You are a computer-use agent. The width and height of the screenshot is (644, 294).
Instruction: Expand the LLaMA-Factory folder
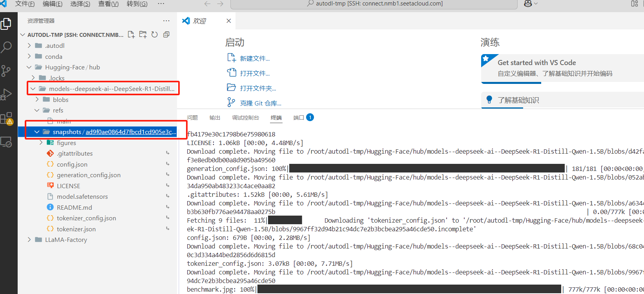pos(29,240)
